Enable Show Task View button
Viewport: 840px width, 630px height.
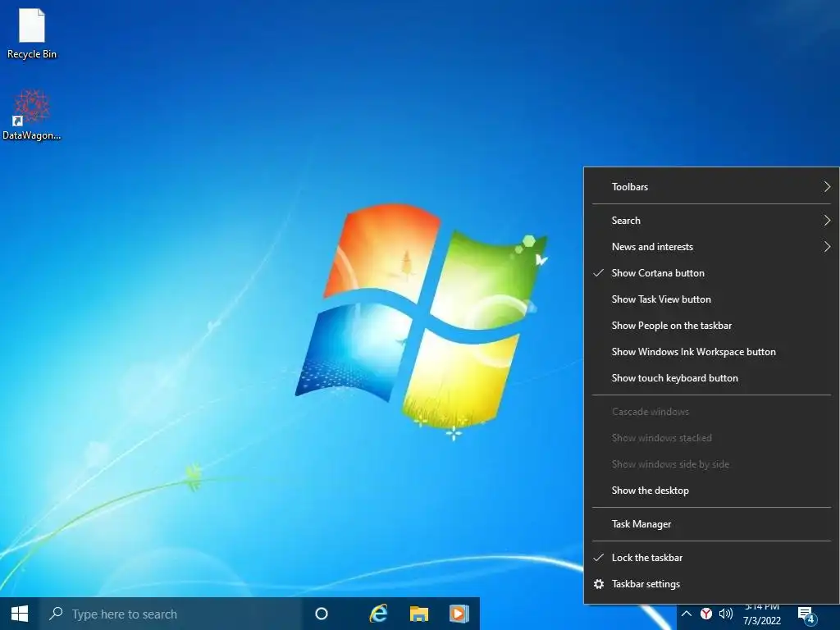711,299
